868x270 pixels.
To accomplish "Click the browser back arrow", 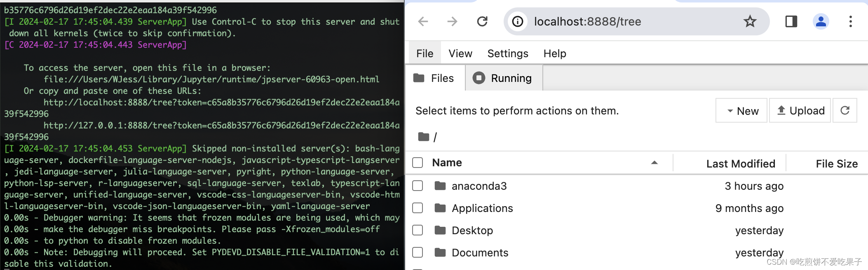I will tap(423, 21).
